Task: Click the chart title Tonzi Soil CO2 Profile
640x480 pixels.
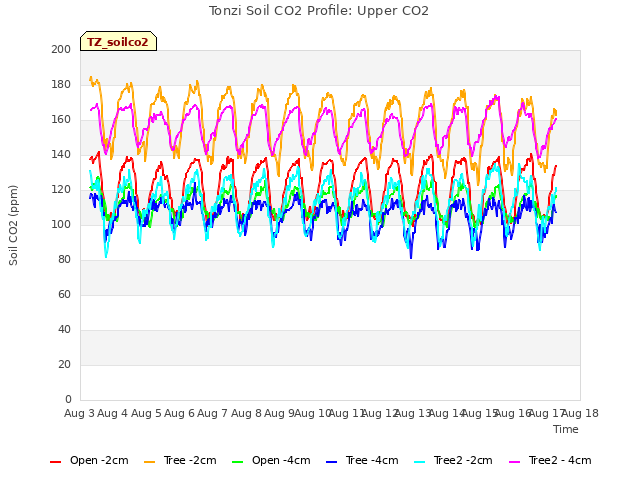Action: tap(319, 11)
